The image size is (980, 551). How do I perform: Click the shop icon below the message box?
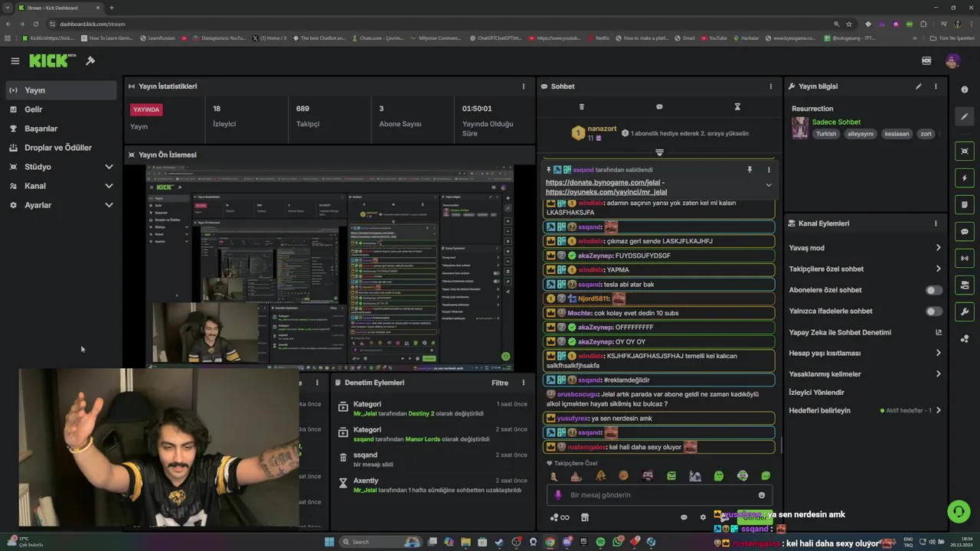[x=585, y=517]
